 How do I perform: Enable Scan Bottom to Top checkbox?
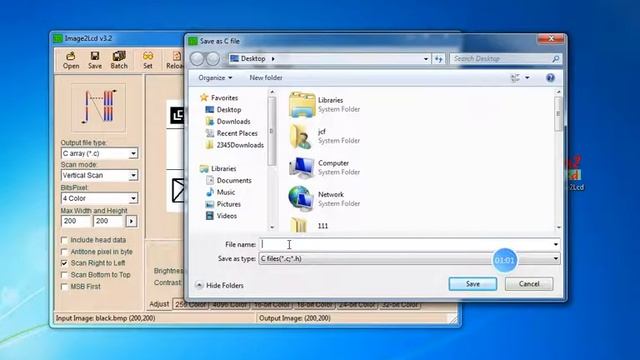pos(64,275)
